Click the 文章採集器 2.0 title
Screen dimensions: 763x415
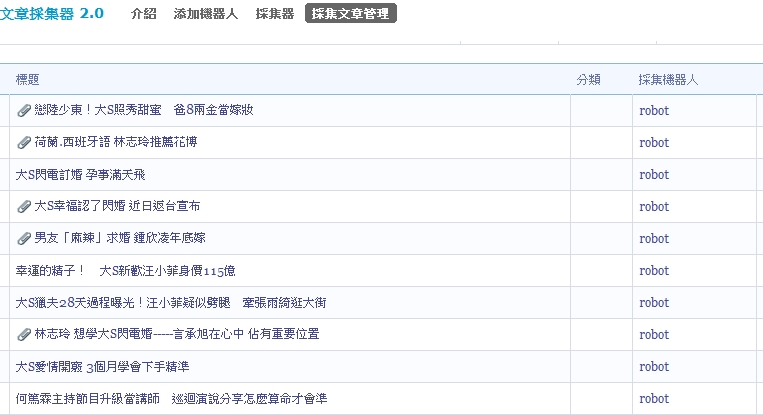52,14
